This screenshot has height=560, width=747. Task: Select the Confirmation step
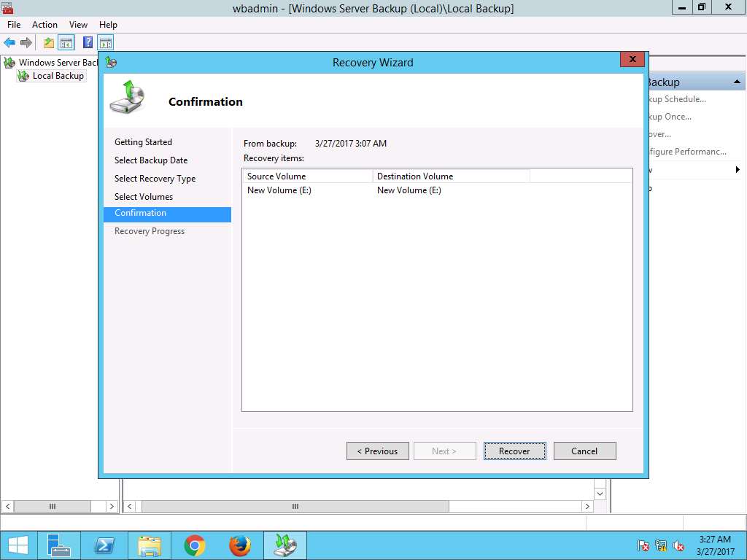(167, 214)
